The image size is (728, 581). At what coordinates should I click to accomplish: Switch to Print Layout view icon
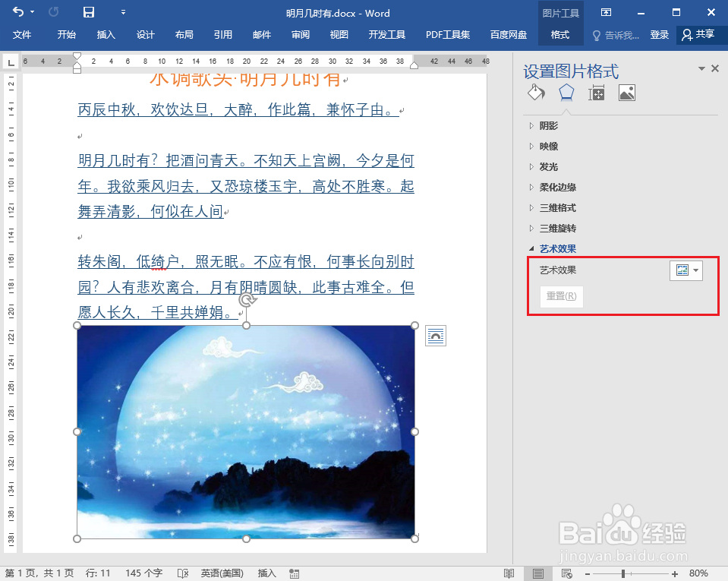click(x=537, y=573)
